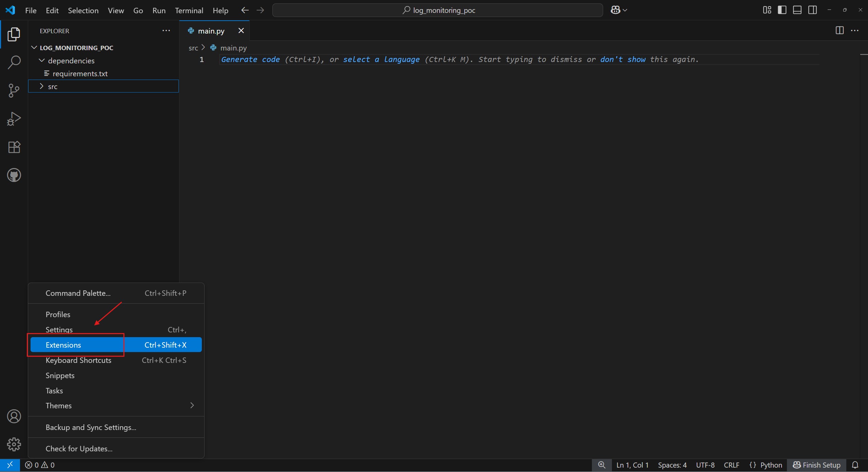Click the log_monitoring_poc search box
The height and width of the screenshot is (472, 868).
[437, 10]
